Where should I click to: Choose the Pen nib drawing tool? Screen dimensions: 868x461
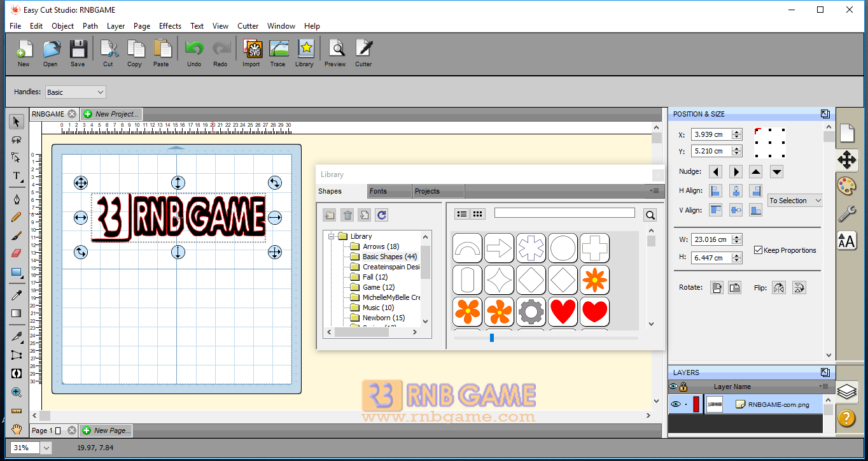click(x=17, y=199)
